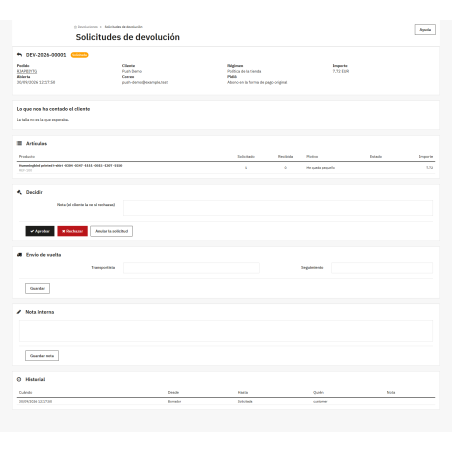Click the gavel icon next to Decidir
This screenshot has height=452, width=452.
coord(19,192)
